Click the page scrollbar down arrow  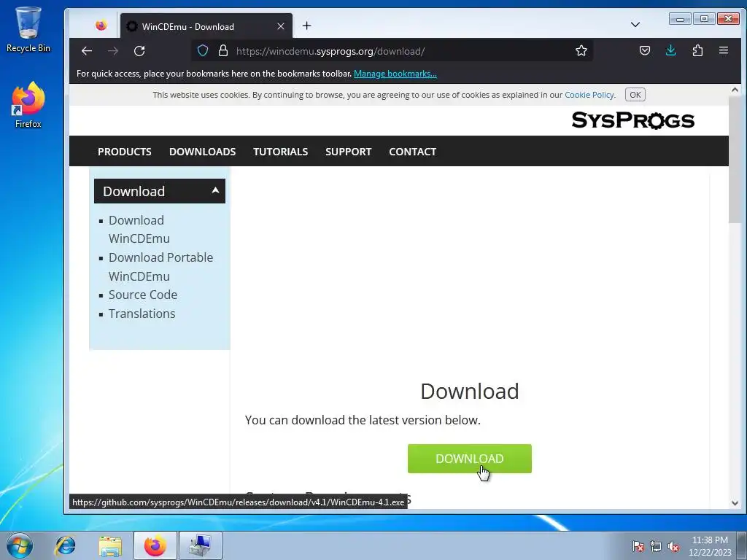[735, 503]
